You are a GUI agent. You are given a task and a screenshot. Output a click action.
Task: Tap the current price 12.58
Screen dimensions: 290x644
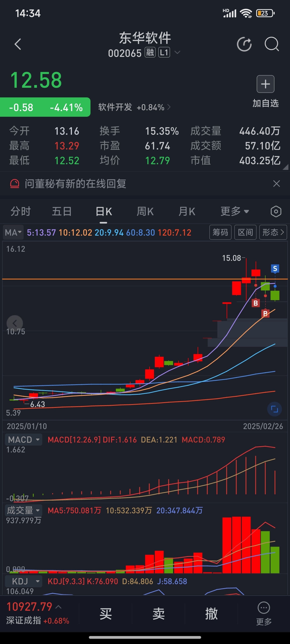click(x=36, y=80)
